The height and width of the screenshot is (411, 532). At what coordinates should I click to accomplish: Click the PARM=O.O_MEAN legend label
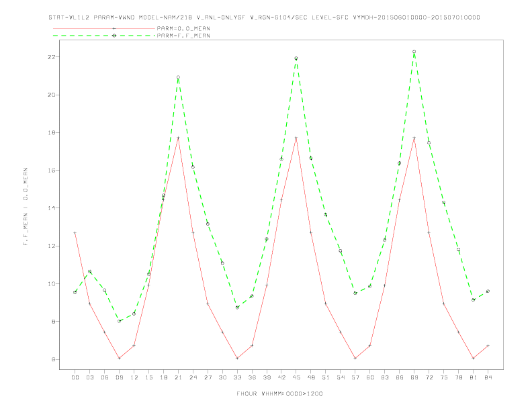pos(183,28)
